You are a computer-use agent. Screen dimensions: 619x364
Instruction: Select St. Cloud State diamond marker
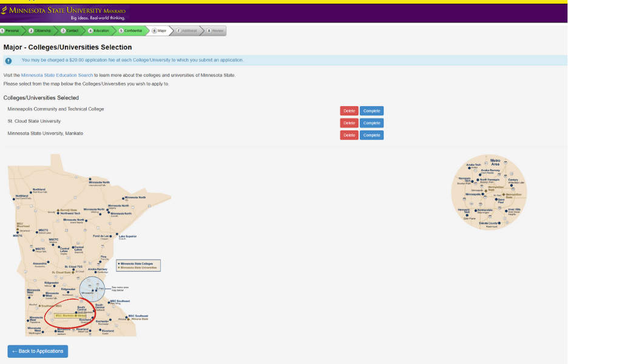point(73,272)
